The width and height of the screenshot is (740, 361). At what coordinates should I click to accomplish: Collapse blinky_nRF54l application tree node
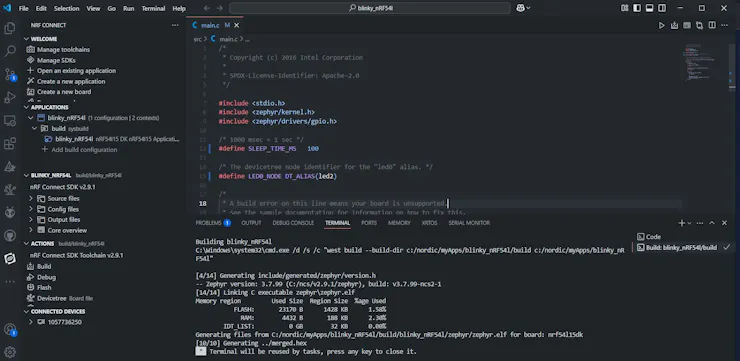coord(31,118)
